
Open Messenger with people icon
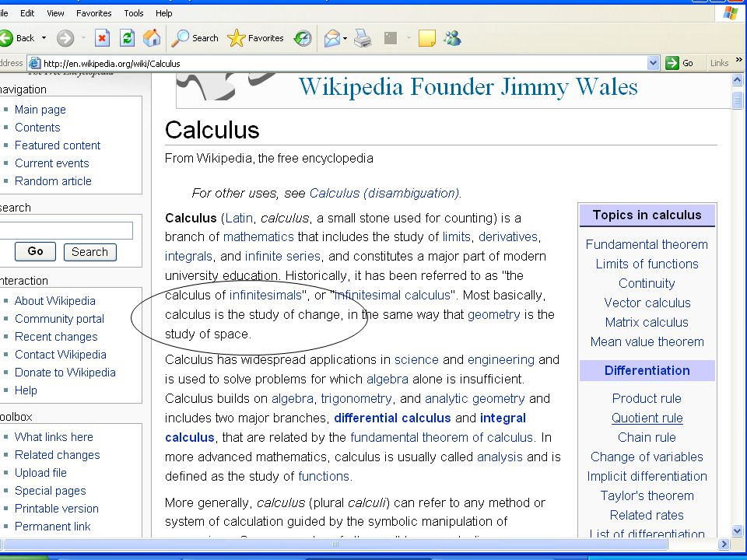point(452,38)
